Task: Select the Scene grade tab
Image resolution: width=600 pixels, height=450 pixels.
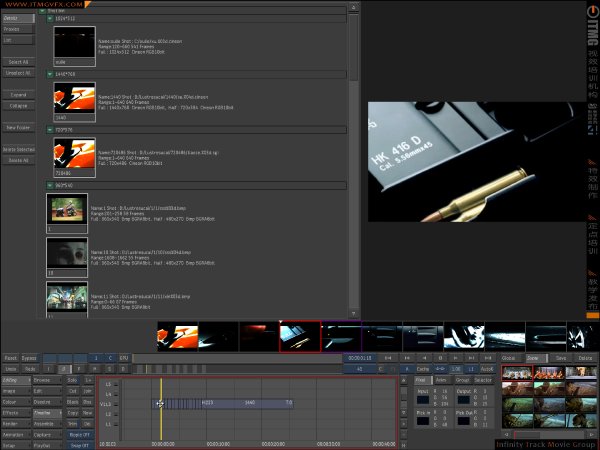Action: point(536,358)
